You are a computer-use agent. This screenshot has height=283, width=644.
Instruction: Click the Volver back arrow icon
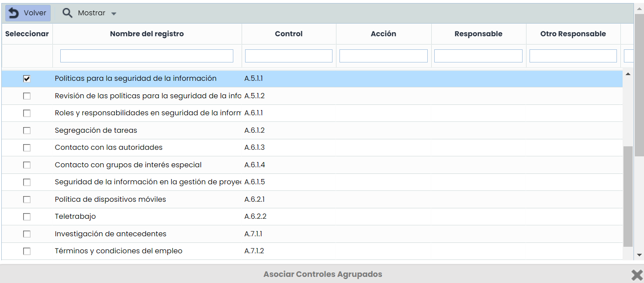14,13
